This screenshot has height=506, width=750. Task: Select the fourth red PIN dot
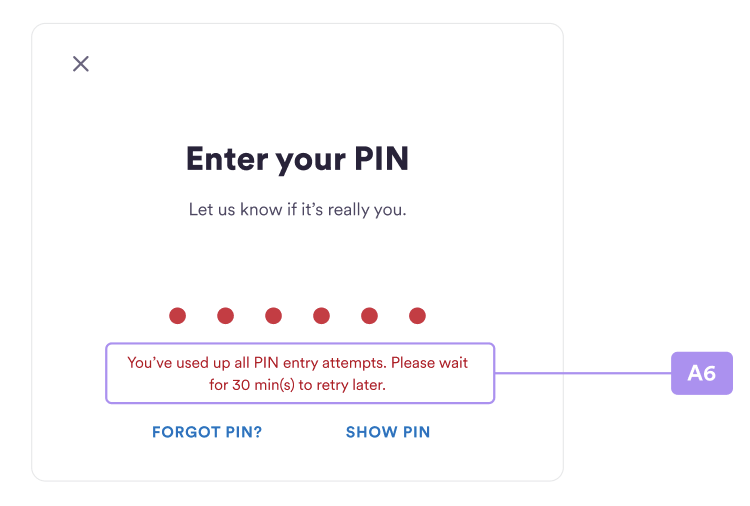point(321,316)
